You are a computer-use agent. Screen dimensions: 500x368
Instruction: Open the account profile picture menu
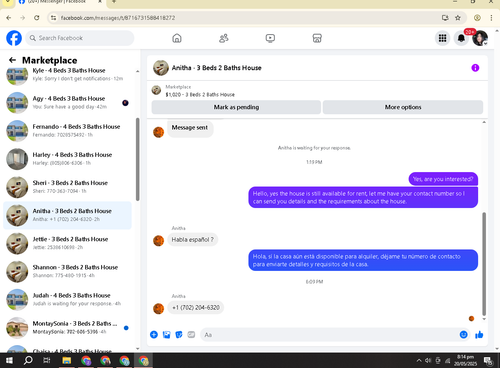pyautogui.click(x=480, y=38)
